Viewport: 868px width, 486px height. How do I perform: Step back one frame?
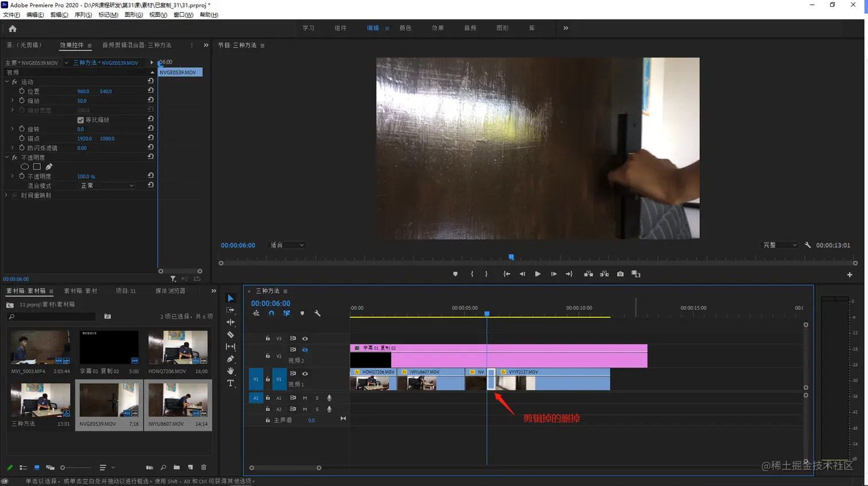click(x=522, y=274)
